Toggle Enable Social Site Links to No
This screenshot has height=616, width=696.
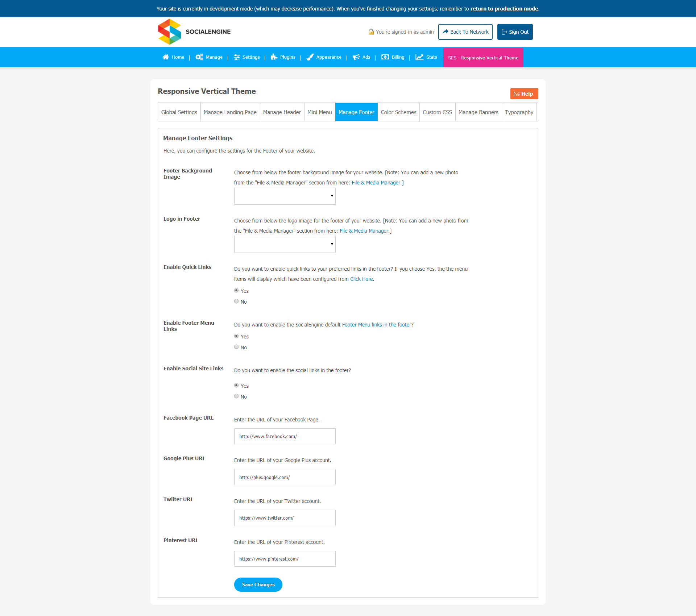pos(237,396)
